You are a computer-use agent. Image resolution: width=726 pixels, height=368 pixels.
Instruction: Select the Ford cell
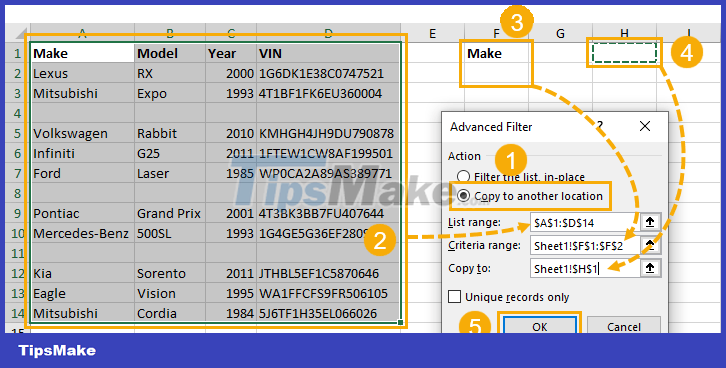[82, 173]
